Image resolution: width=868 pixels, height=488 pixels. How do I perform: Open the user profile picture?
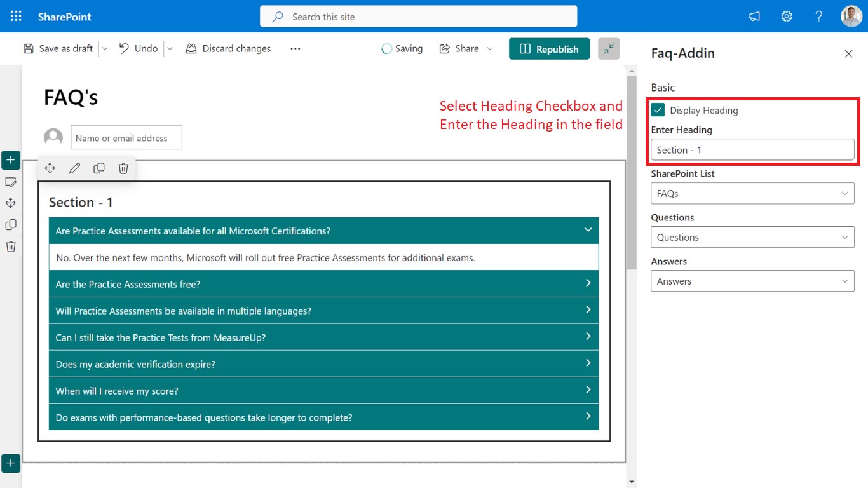(x=851, y=17)
